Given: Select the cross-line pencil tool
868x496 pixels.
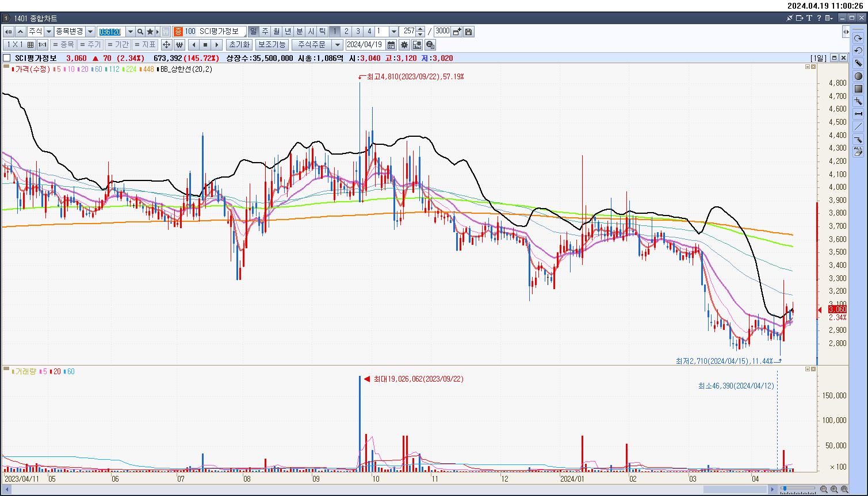Looking at the screenshot, I should (x=858, y=101).
